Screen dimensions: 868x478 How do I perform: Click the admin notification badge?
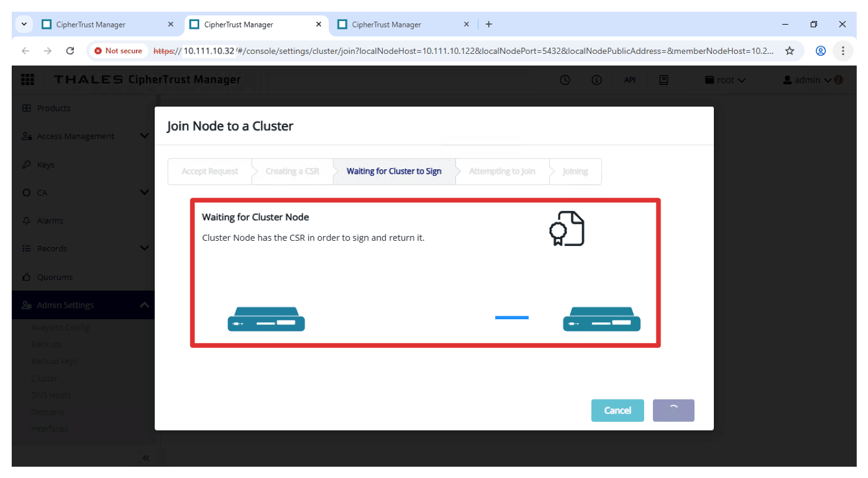pyautogui.click(x=839, y=80)
